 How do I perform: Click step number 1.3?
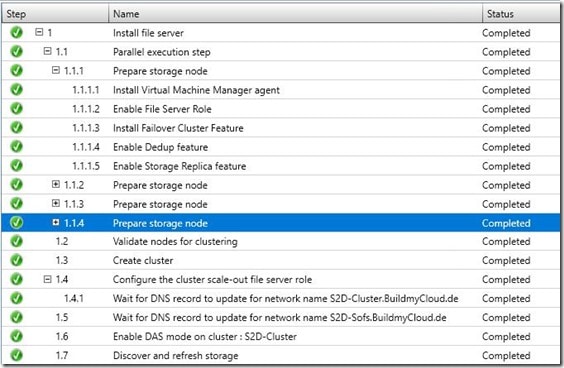(x=62, y=260)
